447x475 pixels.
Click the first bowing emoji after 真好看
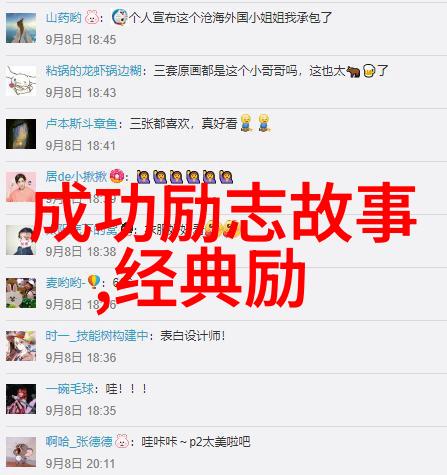tap(246, 123)
